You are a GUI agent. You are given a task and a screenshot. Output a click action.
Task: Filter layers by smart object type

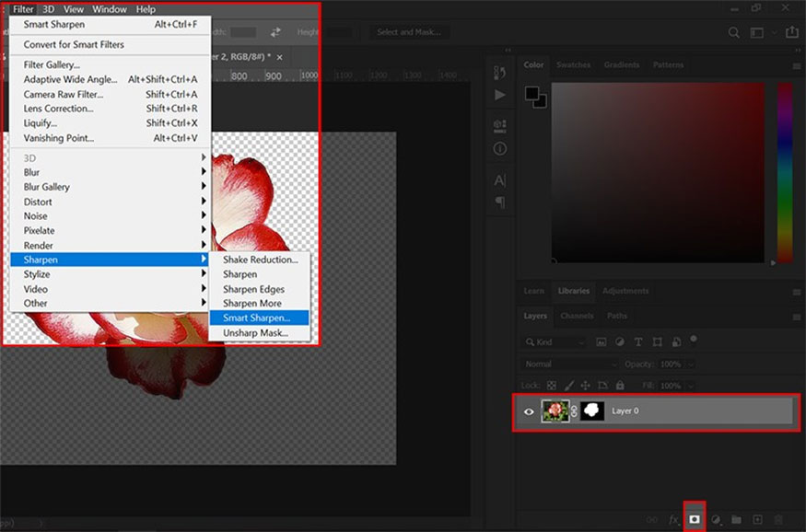tap(676, 342)
